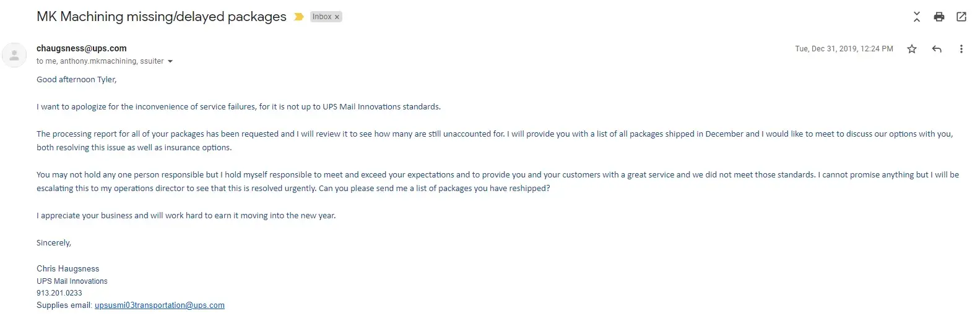Click the Inbox label tag
Image resolution: width=980 pixels, height=324 pixels.
[x=321, y=17]
